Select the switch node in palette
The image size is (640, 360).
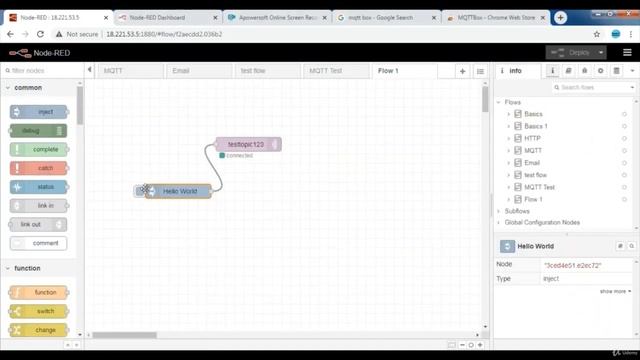click(38, 311)
